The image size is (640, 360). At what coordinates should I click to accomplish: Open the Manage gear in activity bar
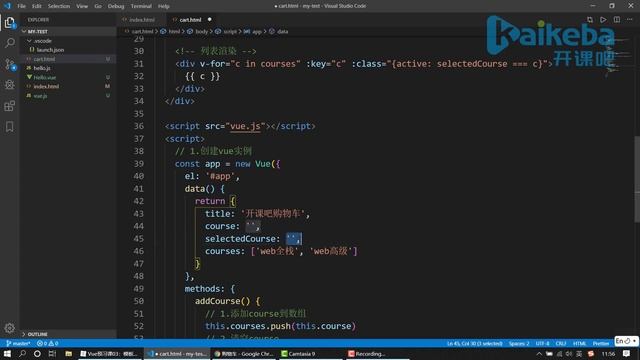point(9,328)
